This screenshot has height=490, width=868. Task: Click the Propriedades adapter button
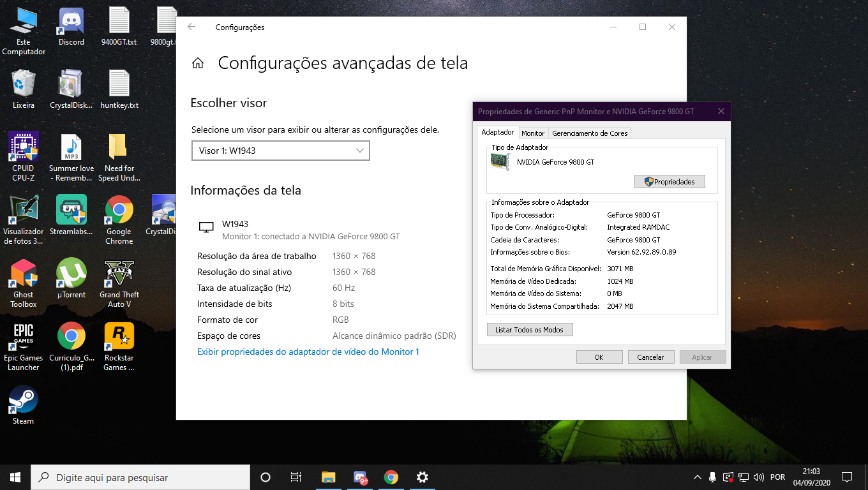(670, 182)
